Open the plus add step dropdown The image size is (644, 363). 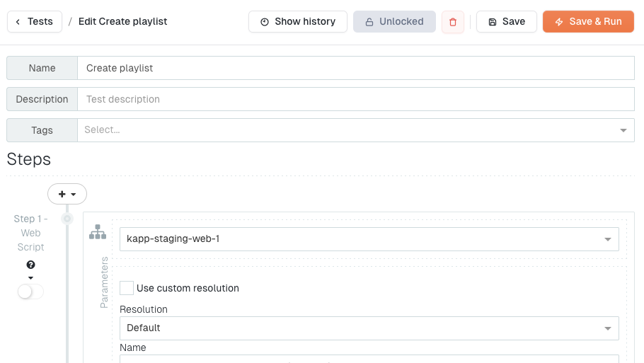click(67, 194)
